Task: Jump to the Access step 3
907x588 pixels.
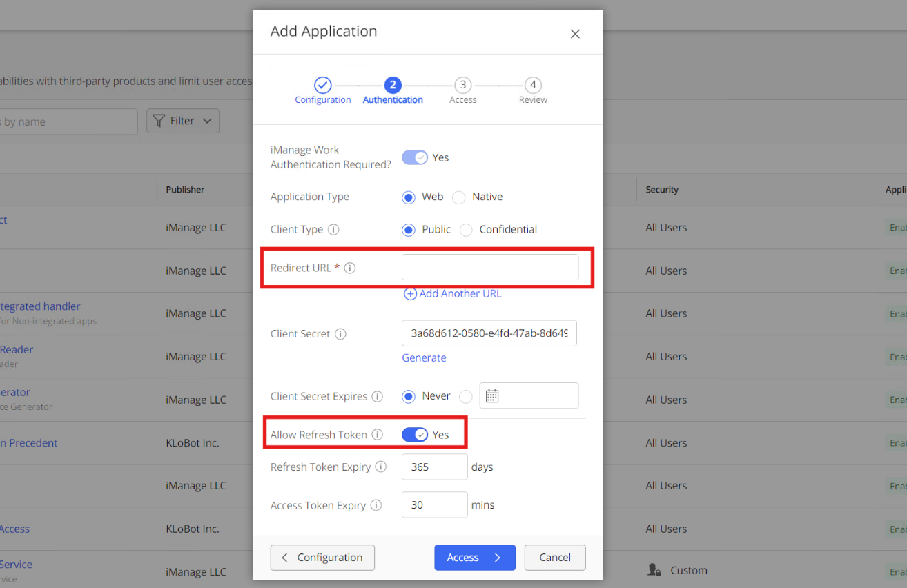Action: click(x=462, y=85)
